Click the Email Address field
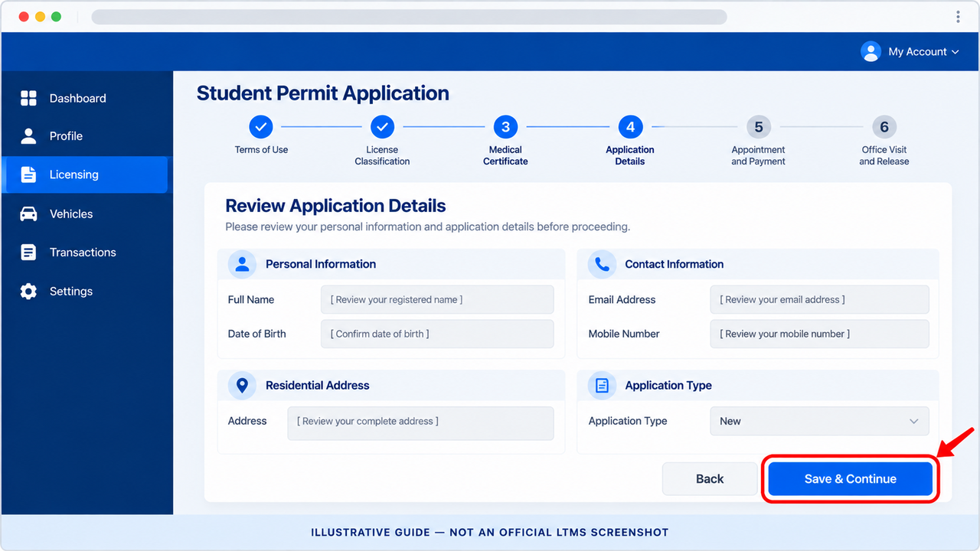Screen dimensions: 980x551 [x=819, y=300]
